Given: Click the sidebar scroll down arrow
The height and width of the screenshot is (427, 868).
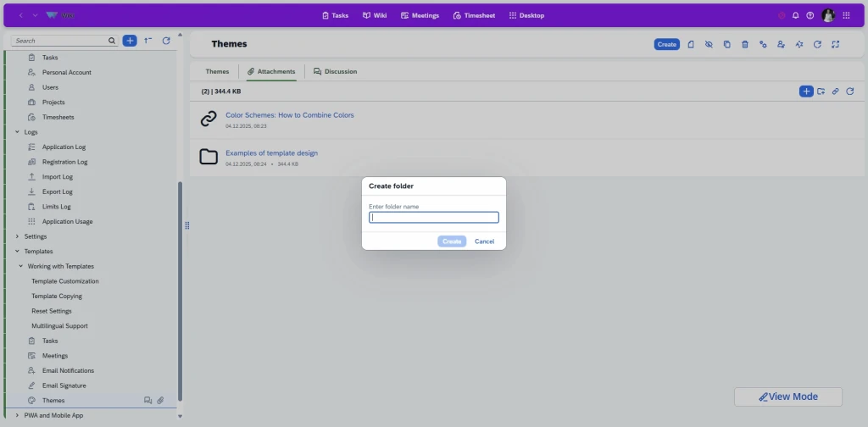Looking at the screenshot, I should [180, 416].
